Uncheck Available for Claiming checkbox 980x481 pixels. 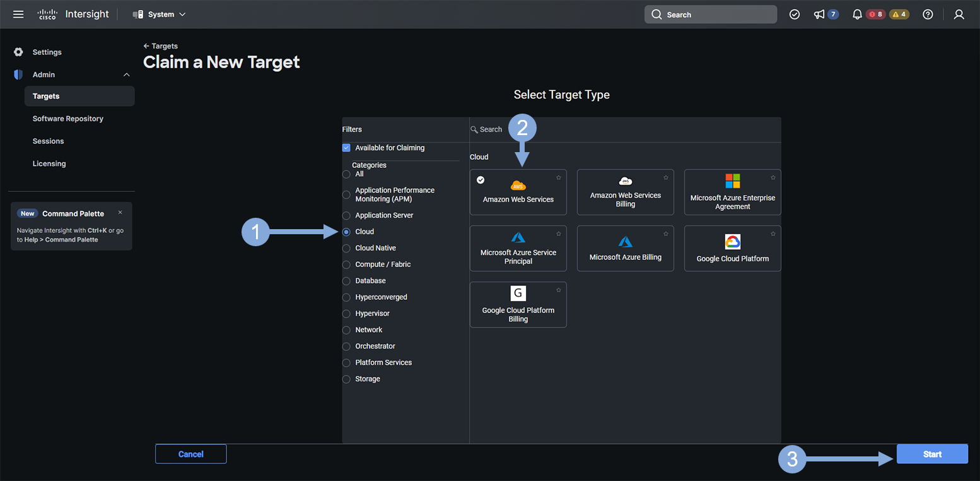click(x=346, y=148)
